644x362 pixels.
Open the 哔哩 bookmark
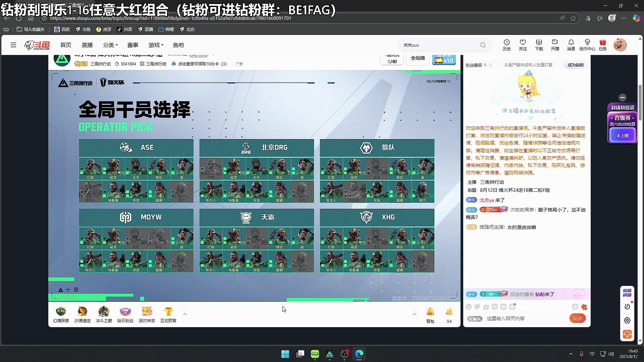tap(166, 29)
